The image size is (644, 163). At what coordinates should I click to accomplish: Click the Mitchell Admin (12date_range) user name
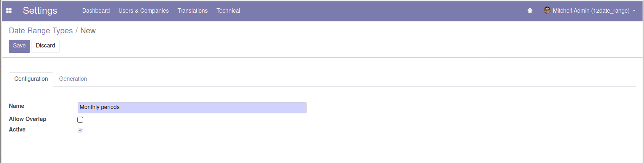pos(591,11)
